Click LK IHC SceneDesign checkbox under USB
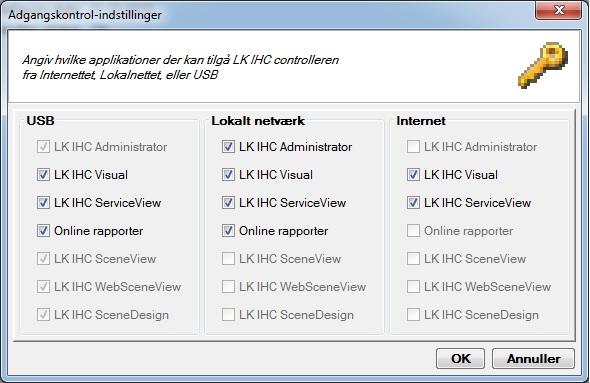This screenshot has height=383, width=590. click(x=43, y=315)
